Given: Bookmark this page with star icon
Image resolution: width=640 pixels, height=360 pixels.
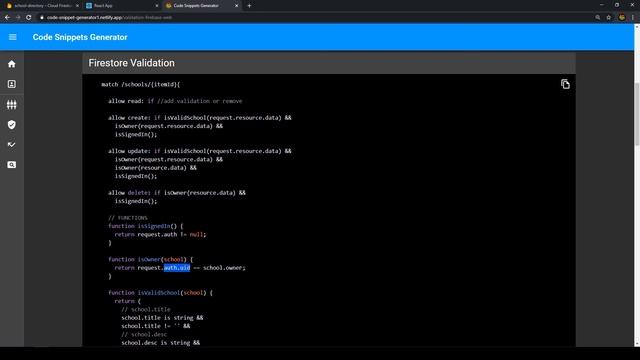Looking at the screenshot, I should (x=609, y=18).
